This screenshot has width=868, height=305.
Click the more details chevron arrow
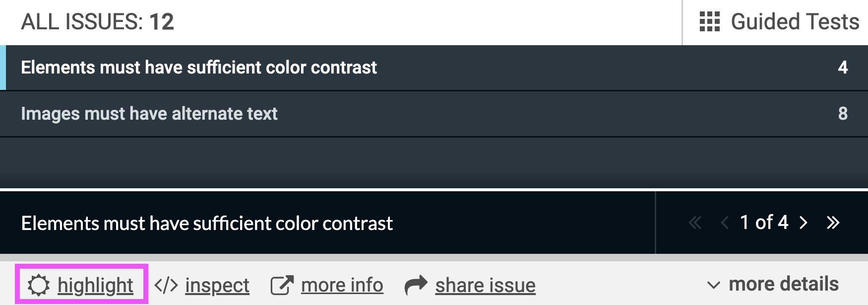tap(713, 285)
